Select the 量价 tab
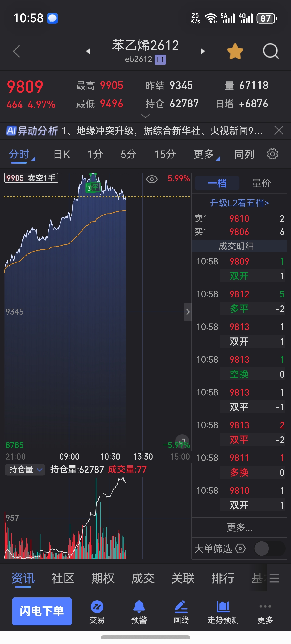This screenshot has height=644, width=291. [x=262, y=183]
